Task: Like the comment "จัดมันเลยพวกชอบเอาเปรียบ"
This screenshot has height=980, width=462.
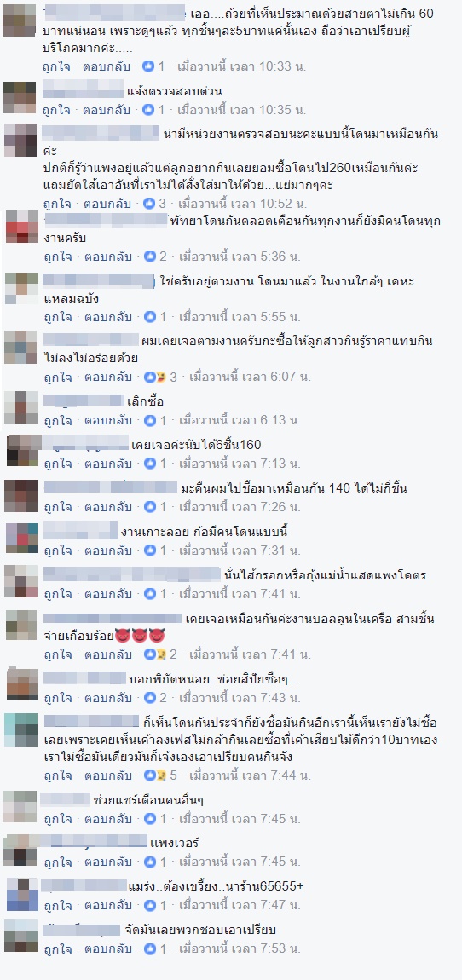Action: coord(57,948)
